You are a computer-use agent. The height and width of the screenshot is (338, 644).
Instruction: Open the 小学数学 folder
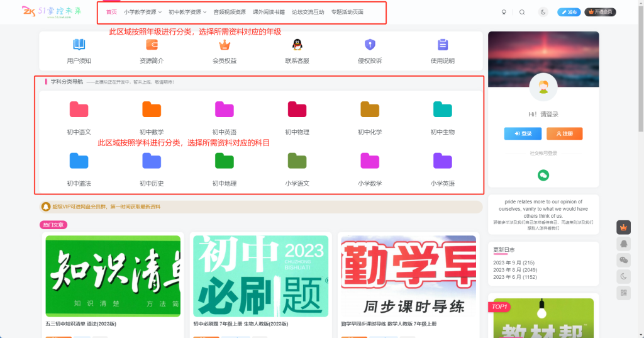(x=370, y=161)
